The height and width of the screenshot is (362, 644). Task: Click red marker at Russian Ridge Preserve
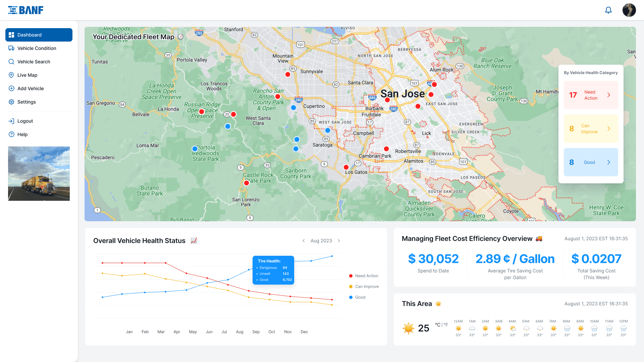[202, 112]
